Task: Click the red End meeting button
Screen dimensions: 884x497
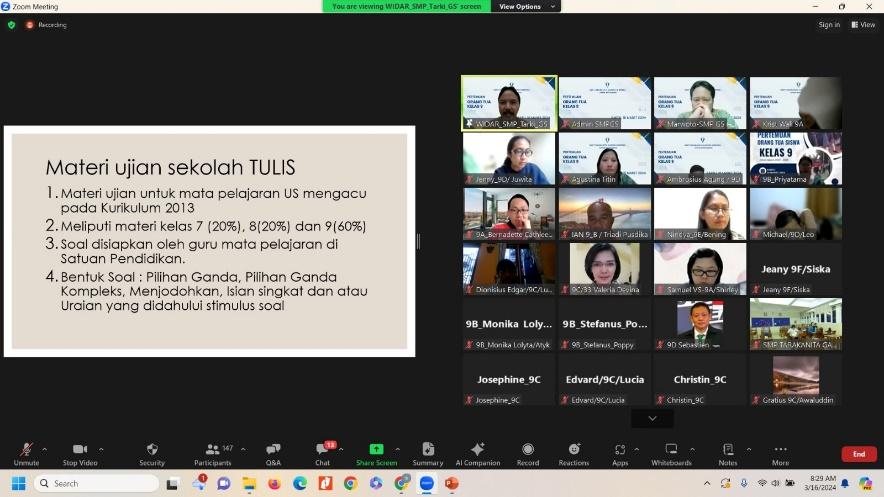Action: [859, 454]
